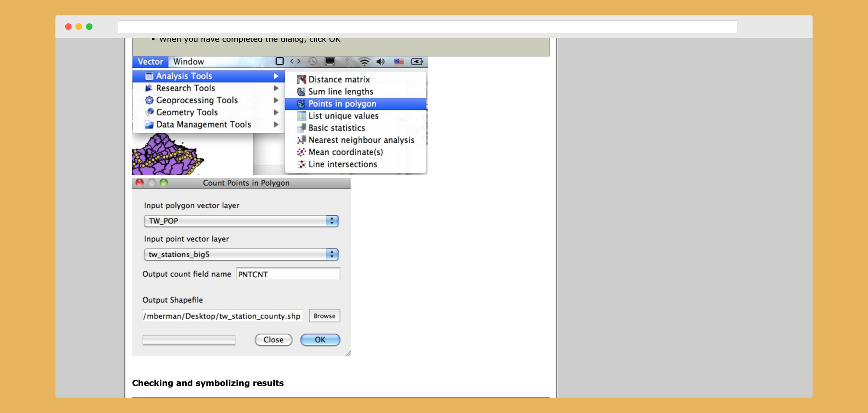This screenshot has width=868, height=413.
Task: Click the Mean coordinate(s) icon
Action: coord(301,152)
